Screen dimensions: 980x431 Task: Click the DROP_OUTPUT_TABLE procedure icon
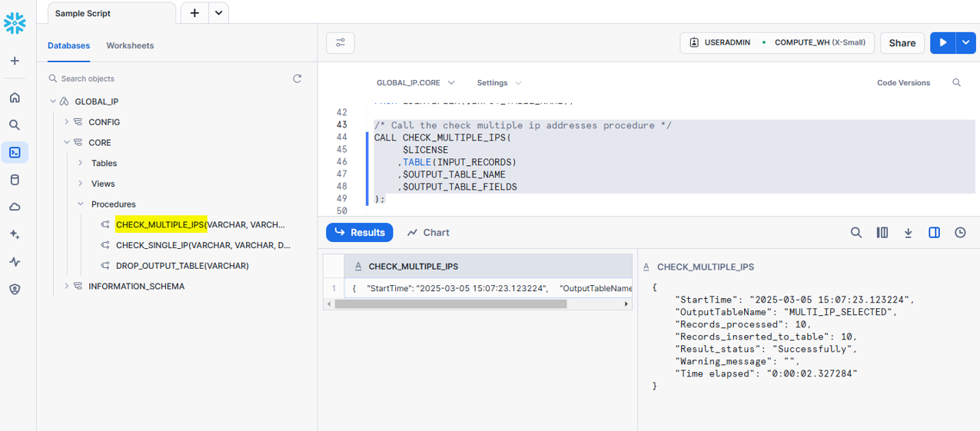tap(105, 266)
